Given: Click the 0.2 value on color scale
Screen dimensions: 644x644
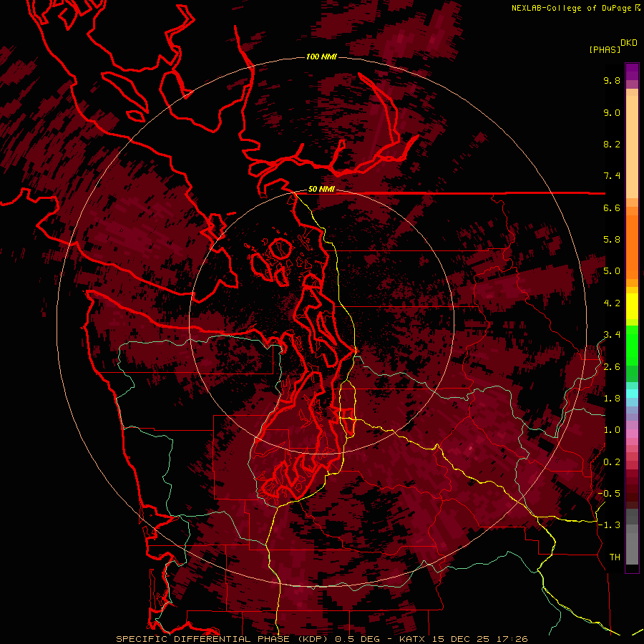Looking at the screenshot, I should pyautogui.click(x=612, y=462).
